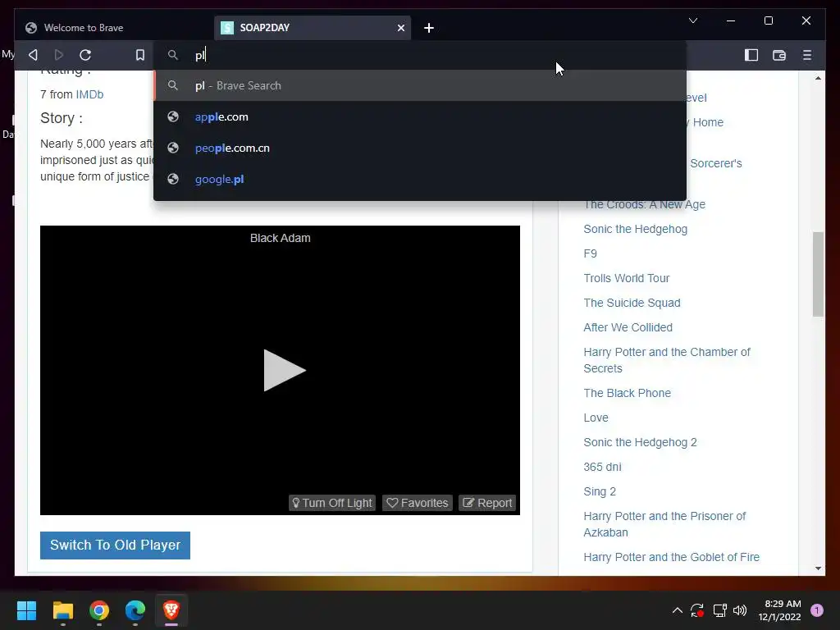The height and width of the screenshot is (630, 840).
Task: Choose the 'pl - Brave Search' suggestion
Action: (x=420, y=85)
